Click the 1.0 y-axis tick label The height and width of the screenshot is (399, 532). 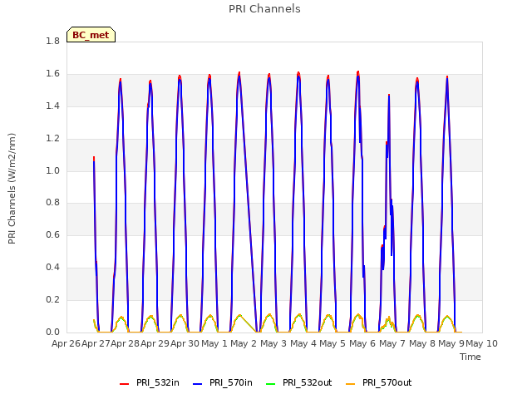click(52, 170)
